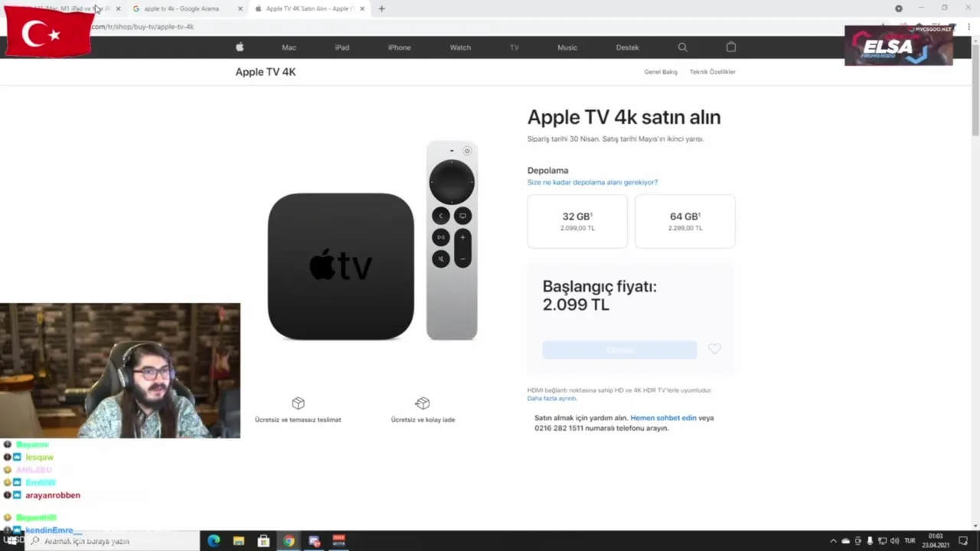Click the browser address bar URL
This screenshot has height=551, width=980.
[142, 27]
